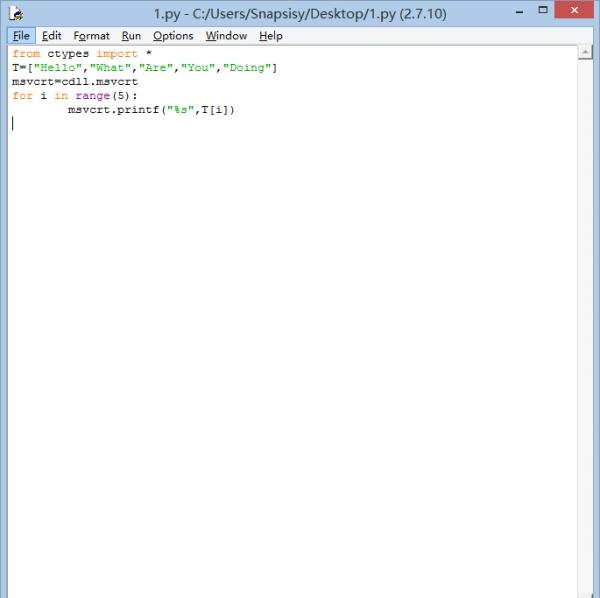Click the "%s" format string

[x=181, y=110]
